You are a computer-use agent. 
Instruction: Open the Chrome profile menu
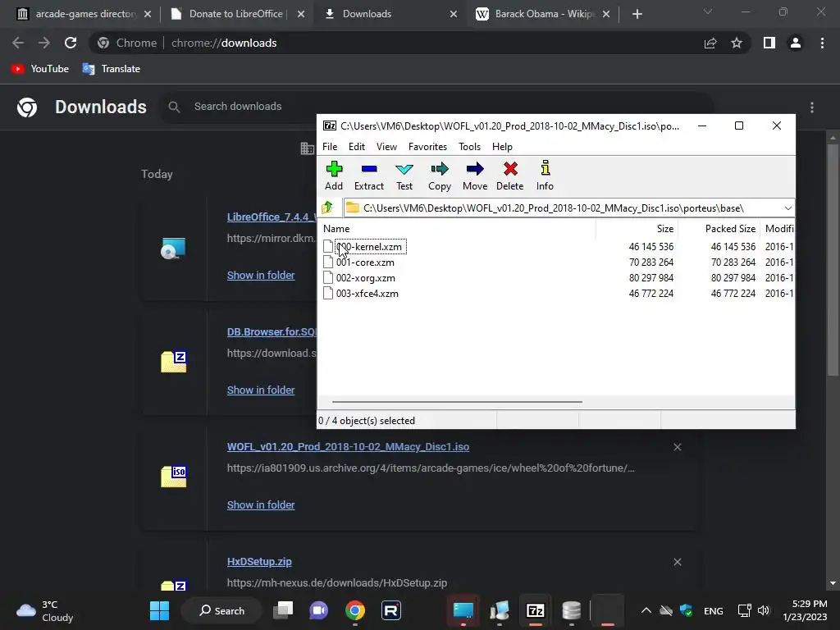tap(796, 43)
